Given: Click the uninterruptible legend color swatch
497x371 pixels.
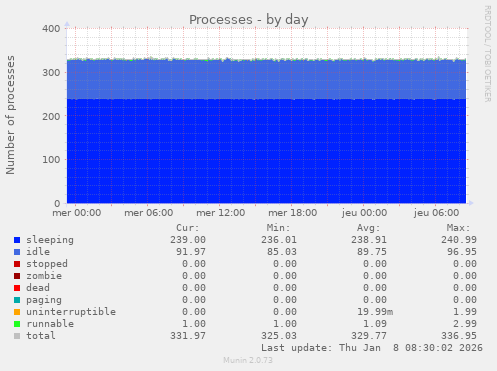Looking at the screenshot, I should pyautogui.click(x=17, y=312).
